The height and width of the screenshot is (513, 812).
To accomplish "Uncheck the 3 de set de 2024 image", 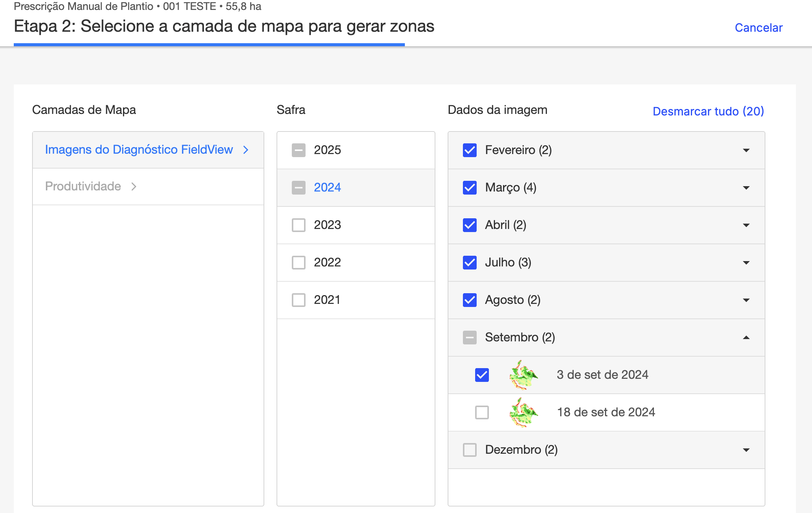I will [482, 375].
